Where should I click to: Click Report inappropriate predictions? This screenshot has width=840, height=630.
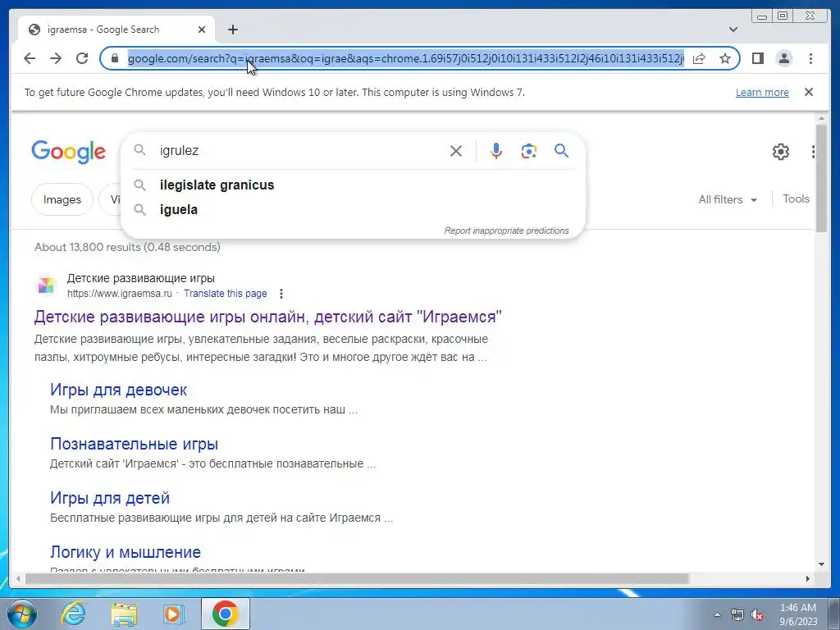click(x=506, y=231)
